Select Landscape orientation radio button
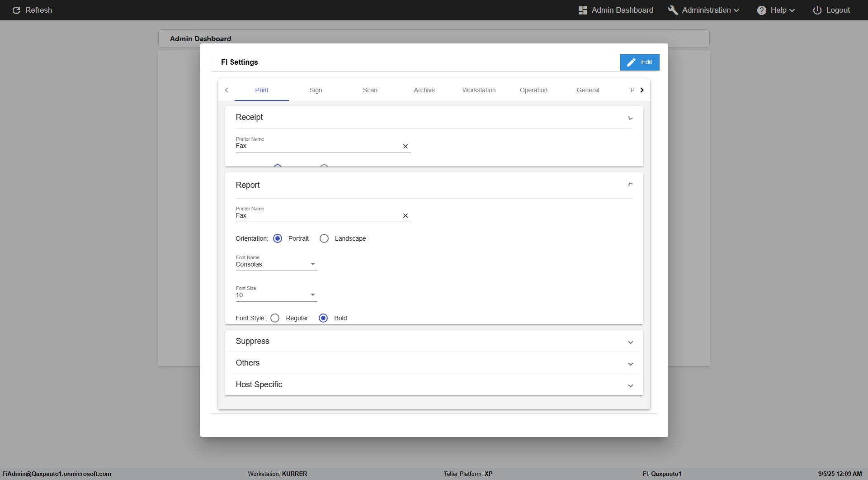The image size is (868, 480). (324, 238)
